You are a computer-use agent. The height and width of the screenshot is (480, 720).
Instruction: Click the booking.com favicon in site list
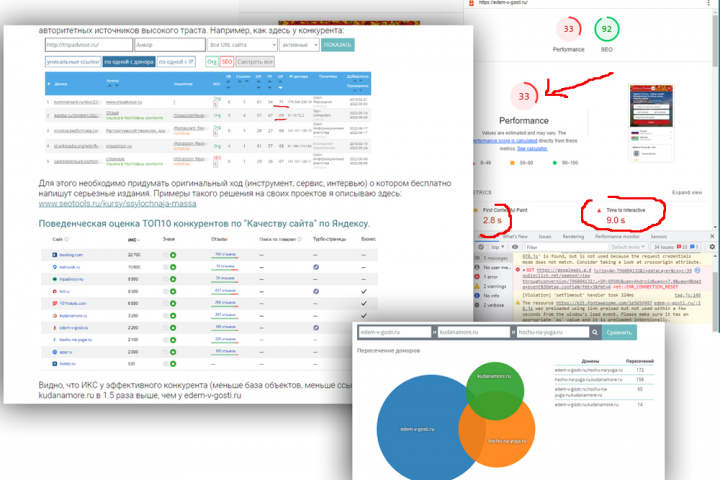tap(55, 255)
